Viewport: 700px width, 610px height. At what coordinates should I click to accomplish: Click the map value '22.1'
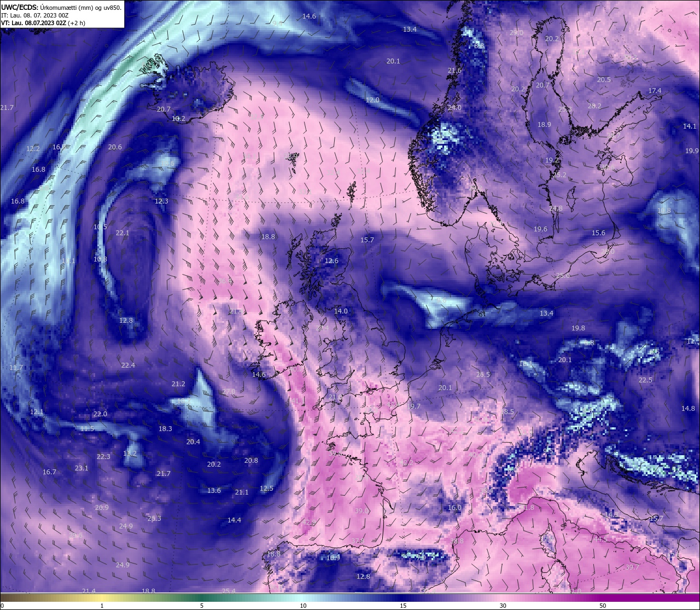click(x=122, y=233)
